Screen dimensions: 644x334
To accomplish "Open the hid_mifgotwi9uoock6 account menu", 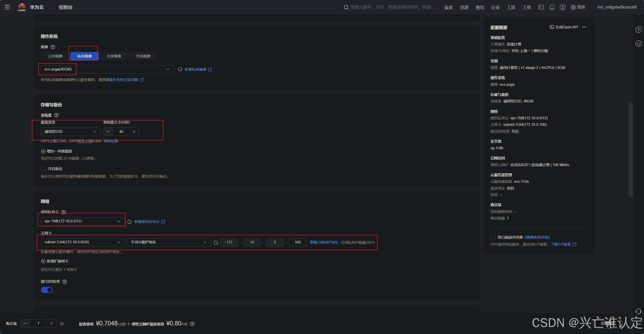I will [x=617, y=7].
